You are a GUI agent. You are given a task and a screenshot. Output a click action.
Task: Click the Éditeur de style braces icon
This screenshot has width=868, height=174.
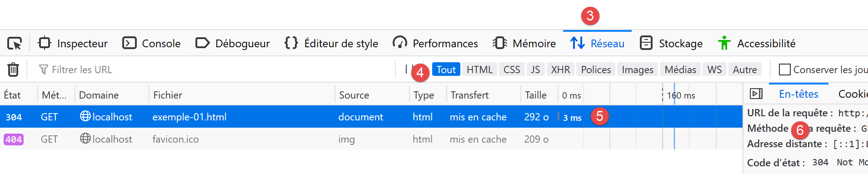click(x=291, y=43)
